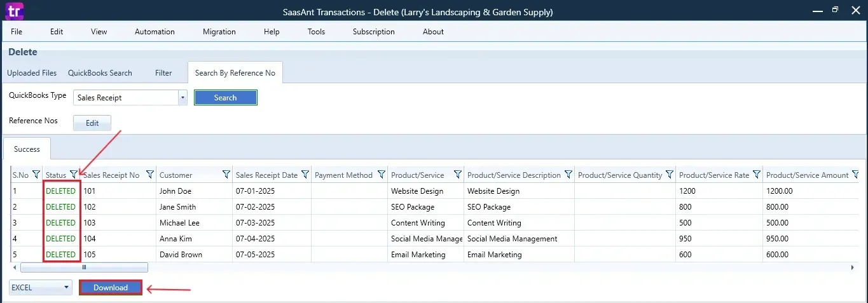Open the Subscription menu
The image size is (868, 303).
pyautogui.click(x=374, y=32)
